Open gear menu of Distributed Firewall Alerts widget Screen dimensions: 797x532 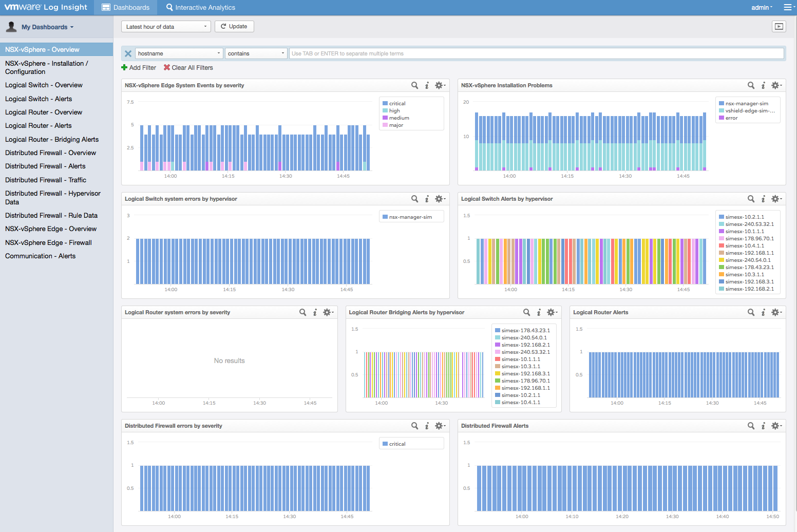click(x=776, y=426)
